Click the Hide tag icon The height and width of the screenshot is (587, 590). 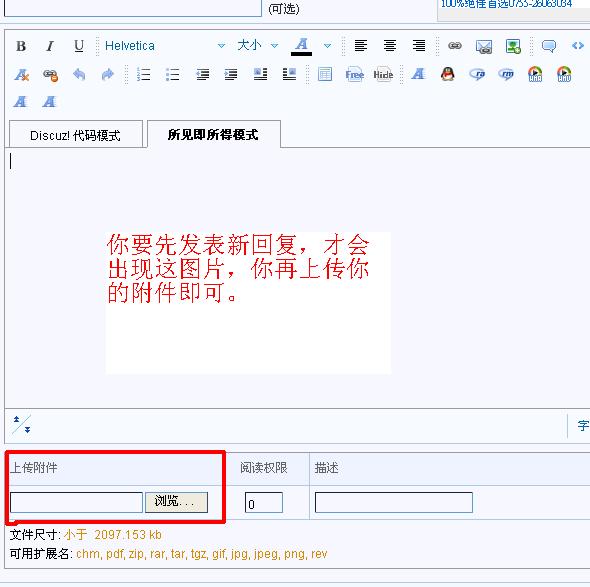click(x=383, y=75)
